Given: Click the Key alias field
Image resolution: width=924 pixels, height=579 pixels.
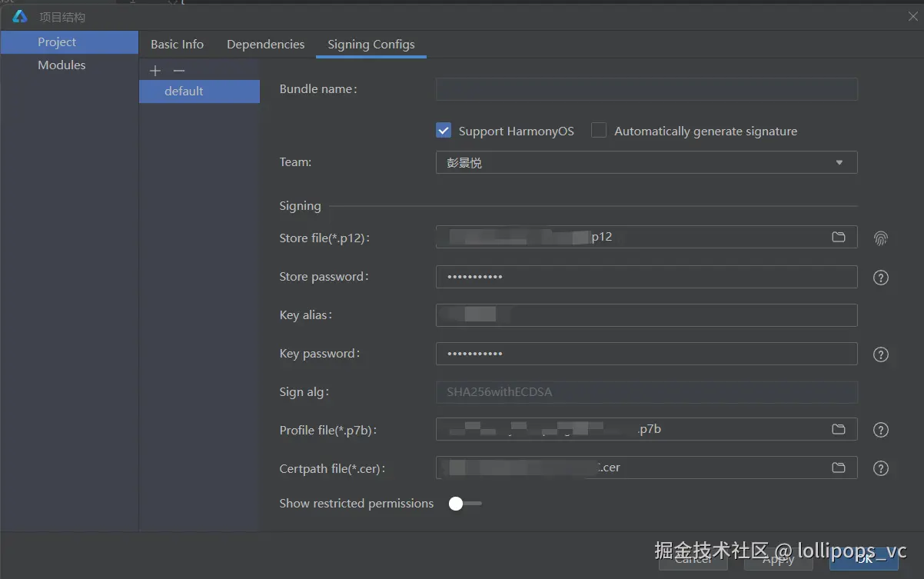Looking at the screenshot, I should (646, 315).
